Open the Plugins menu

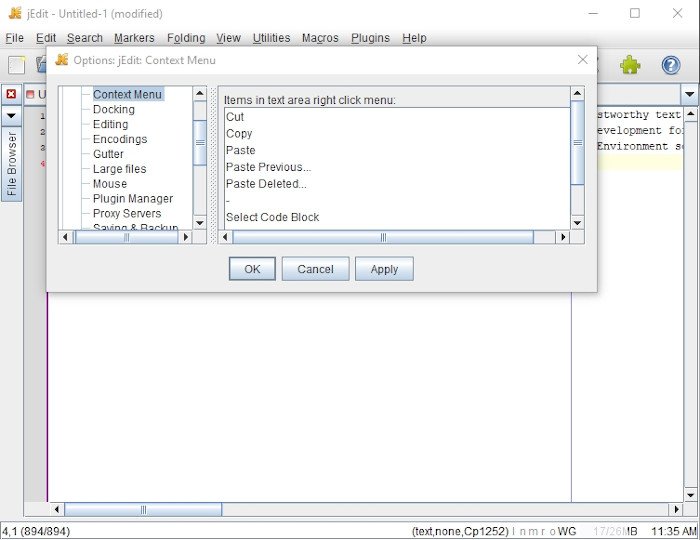coord(370,38)
